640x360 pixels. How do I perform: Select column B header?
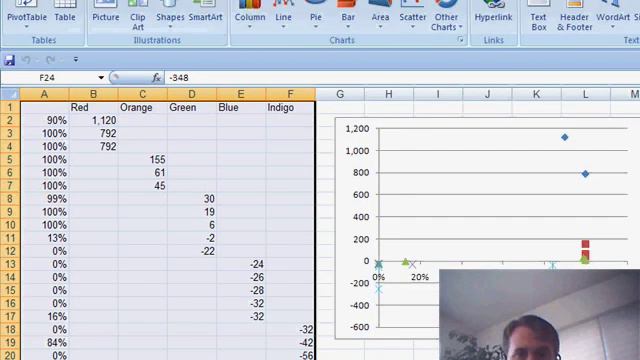coord(93,94)
